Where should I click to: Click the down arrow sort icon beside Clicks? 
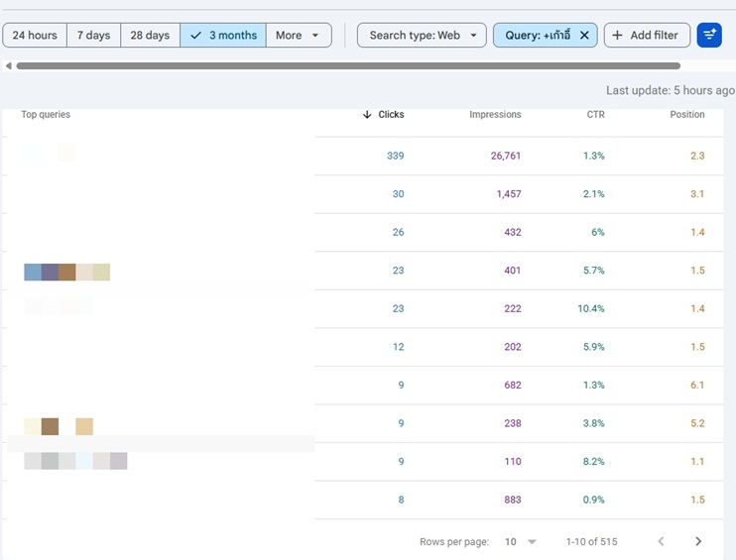367,114
